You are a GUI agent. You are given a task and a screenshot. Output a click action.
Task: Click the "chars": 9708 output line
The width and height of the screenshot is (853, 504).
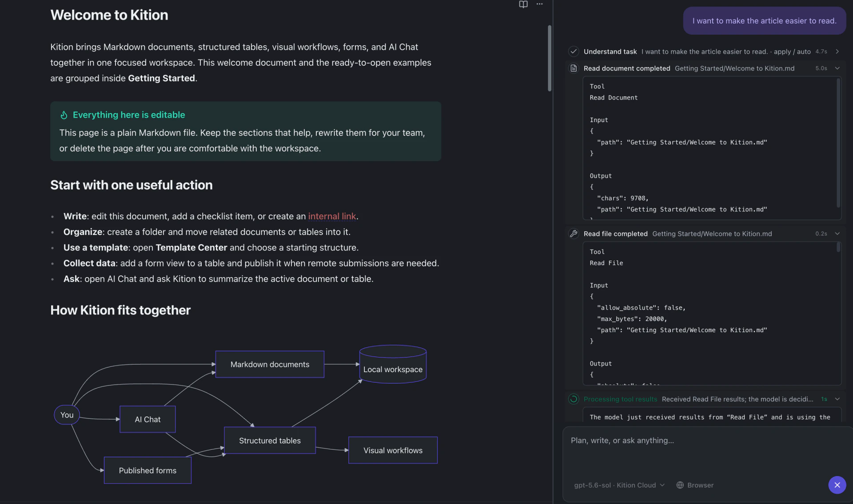tap(622, 198)
